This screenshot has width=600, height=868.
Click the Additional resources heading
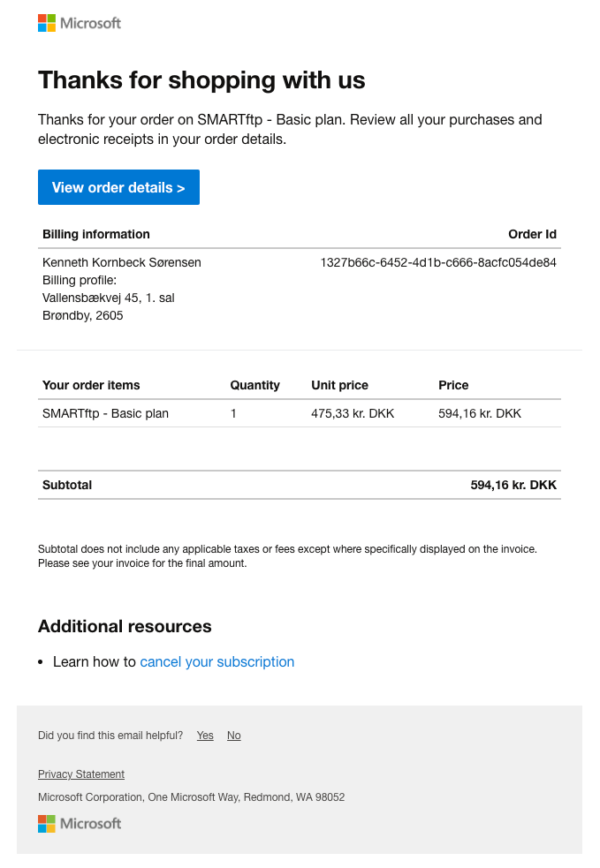click(125, 626)
